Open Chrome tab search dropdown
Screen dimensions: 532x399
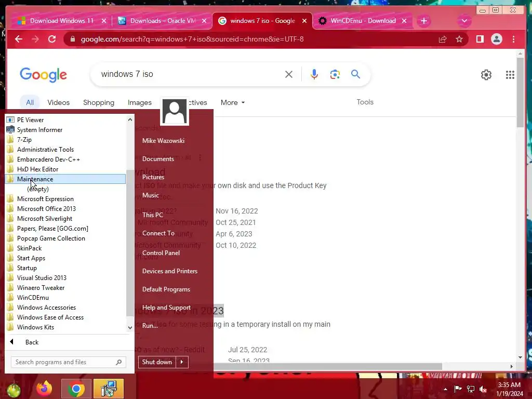(x=464, y=21)
